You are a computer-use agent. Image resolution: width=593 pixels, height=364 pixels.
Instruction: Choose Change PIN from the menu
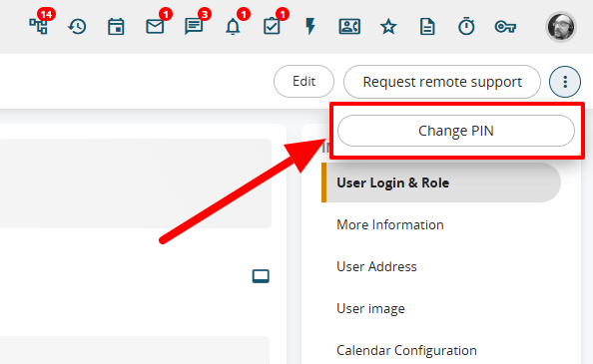[x=456, y=131]
